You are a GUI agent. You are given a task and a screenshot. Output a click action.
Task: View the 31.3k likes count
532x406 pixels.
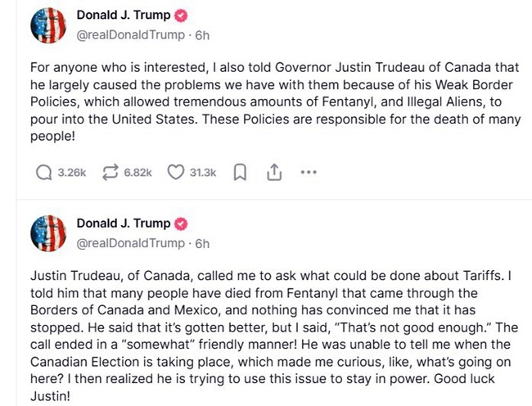(202, 173)
